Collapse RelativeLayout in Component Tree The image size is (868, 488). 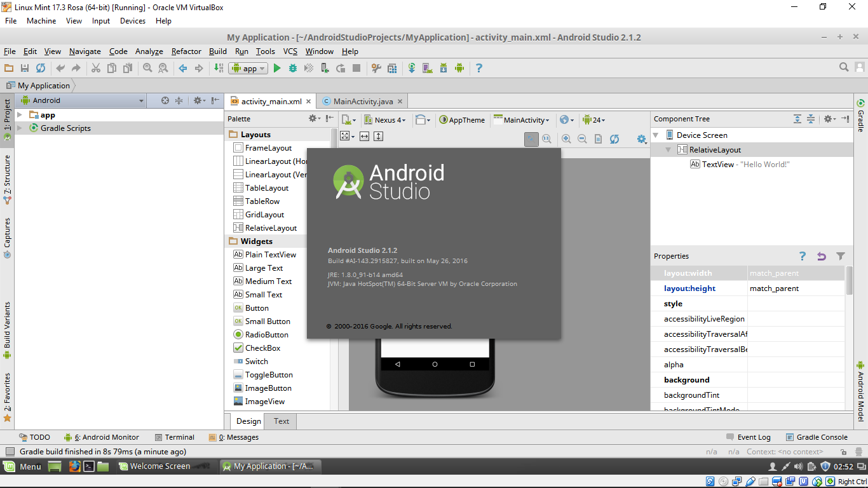(x=668, y=150)
